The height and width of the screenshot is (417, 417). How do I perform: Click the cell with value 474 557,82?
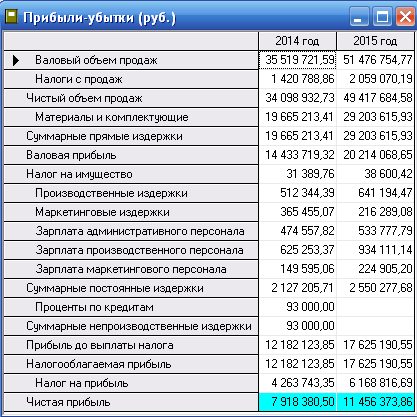pyautogui.click(x=297, y=231)
